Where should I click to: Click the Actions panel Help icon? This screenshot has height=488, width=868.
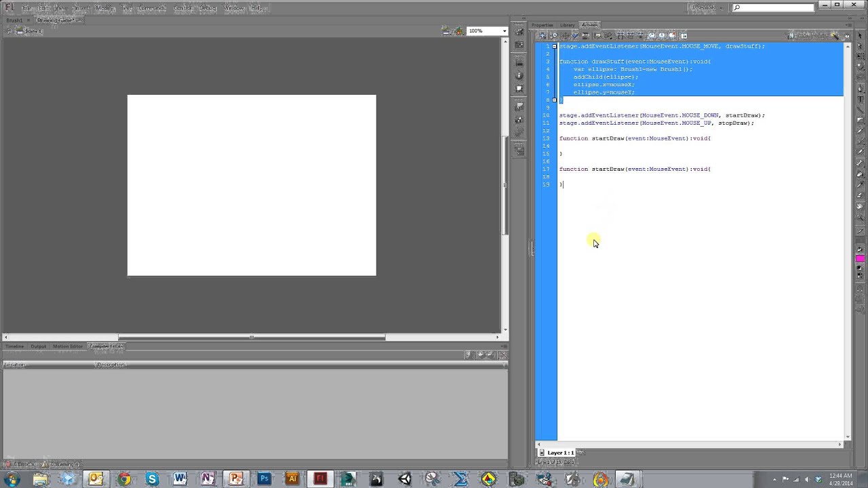[847, 35]
